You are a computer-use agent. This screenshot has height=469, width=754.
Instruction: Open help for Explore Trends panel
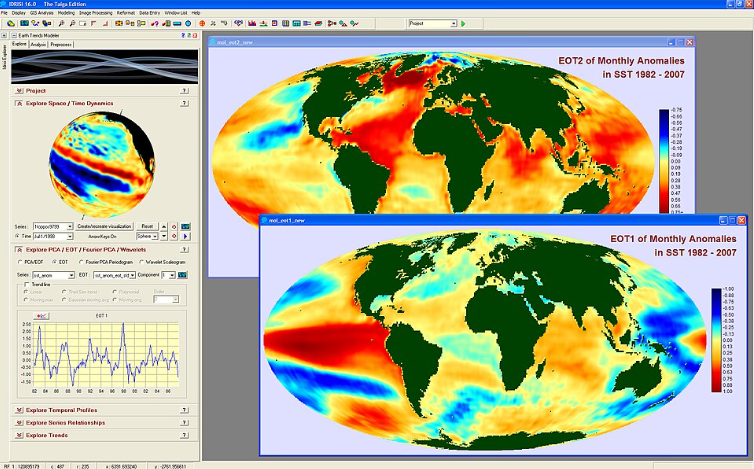pos(185,435)
